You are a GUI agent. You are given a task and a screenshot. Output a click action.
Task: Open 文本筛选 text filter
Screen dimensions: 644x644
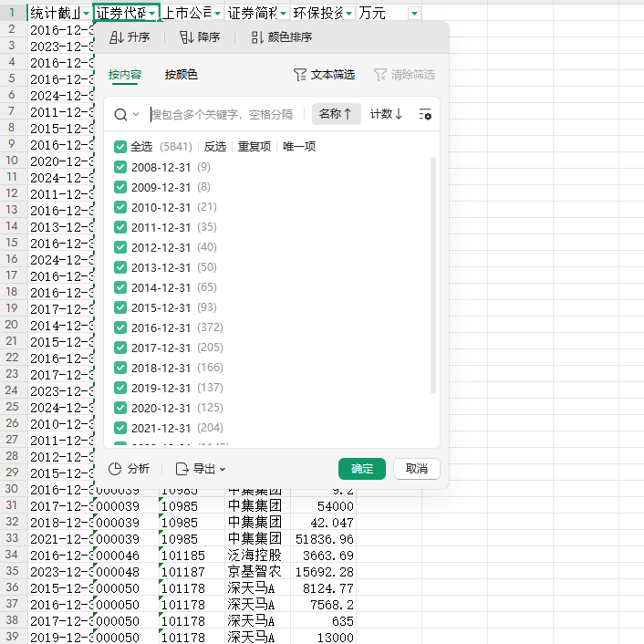tap(324, 75)
